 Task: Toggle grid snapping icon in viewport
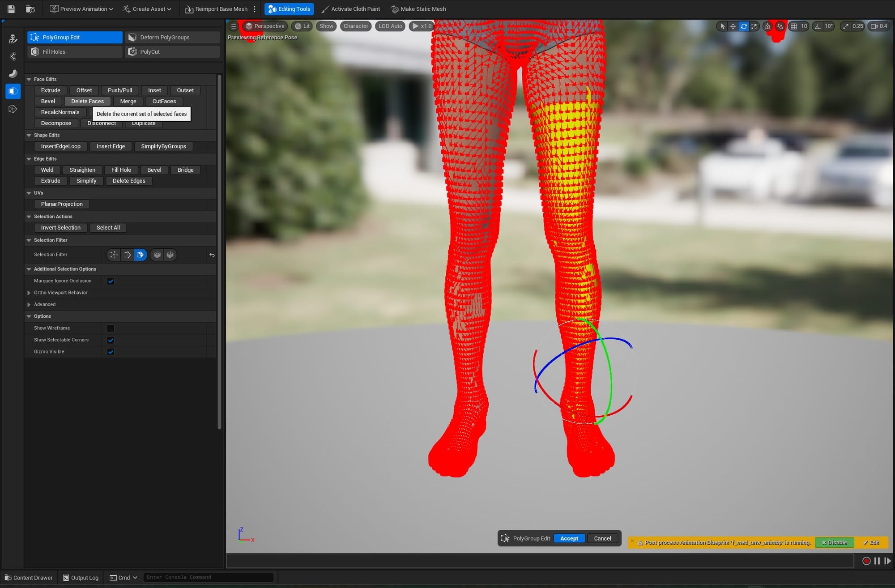point(793,26)
